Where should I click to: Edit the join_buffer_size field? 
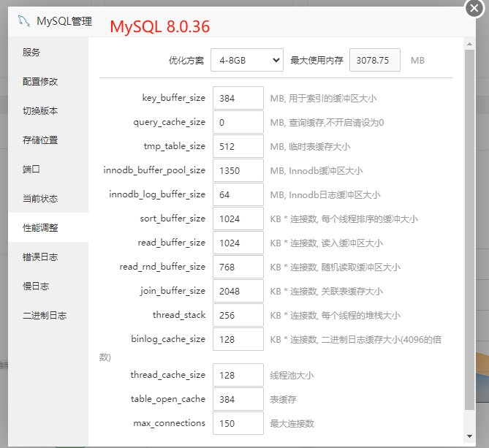(238, 291)
